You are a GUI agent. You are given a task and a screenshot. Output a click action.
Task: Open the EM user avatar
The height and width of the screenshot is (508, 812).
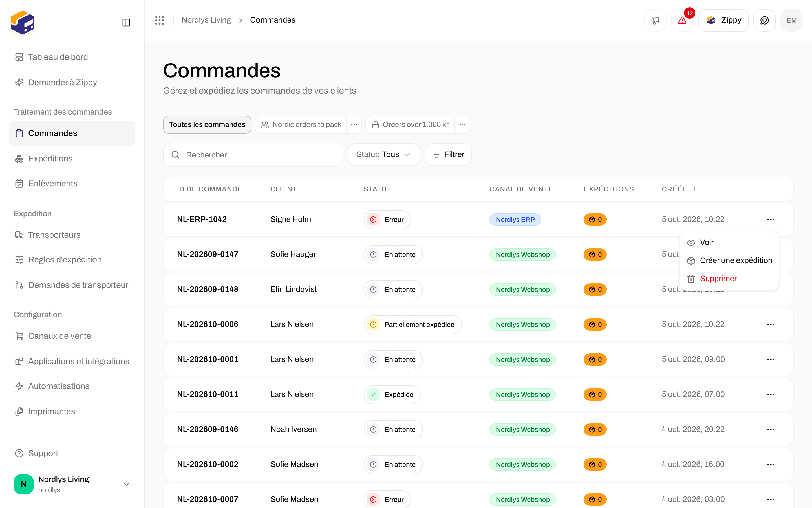[791, 20]
